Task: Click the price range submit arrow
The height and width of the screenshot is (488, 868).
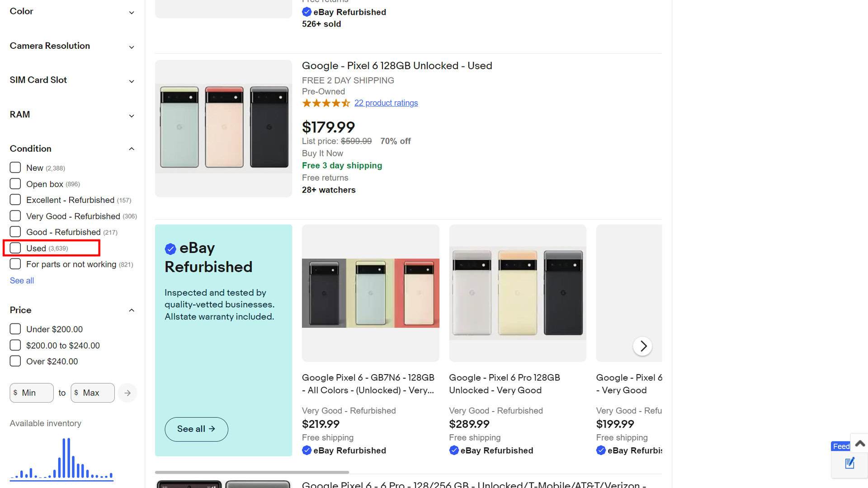Action: pyautogui.click(x=127, y=393)
